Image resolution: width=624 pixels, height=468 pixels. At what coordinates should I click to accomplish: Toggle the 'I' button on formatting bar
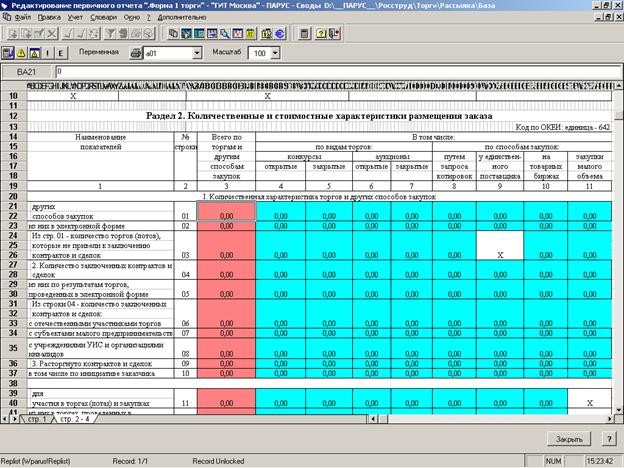pyautogui.click(x=48, y=53)
